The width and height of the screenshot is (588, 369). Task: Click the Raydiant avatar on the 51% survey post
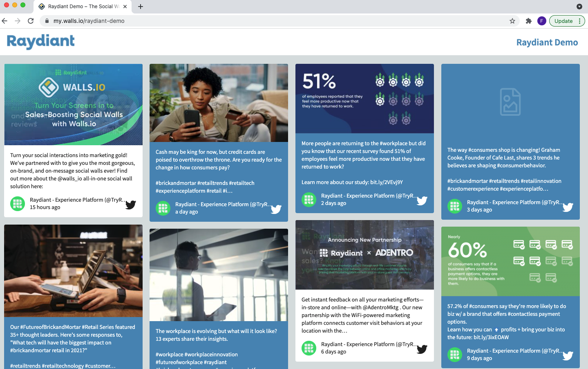point(309,199)
